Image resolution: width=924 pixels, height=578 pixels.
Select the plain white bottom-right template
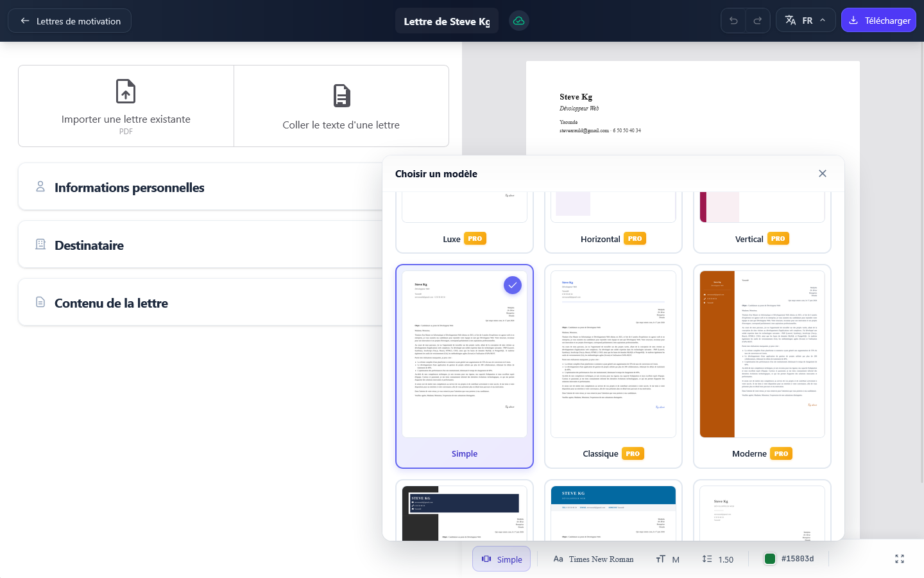pos(762,511)
